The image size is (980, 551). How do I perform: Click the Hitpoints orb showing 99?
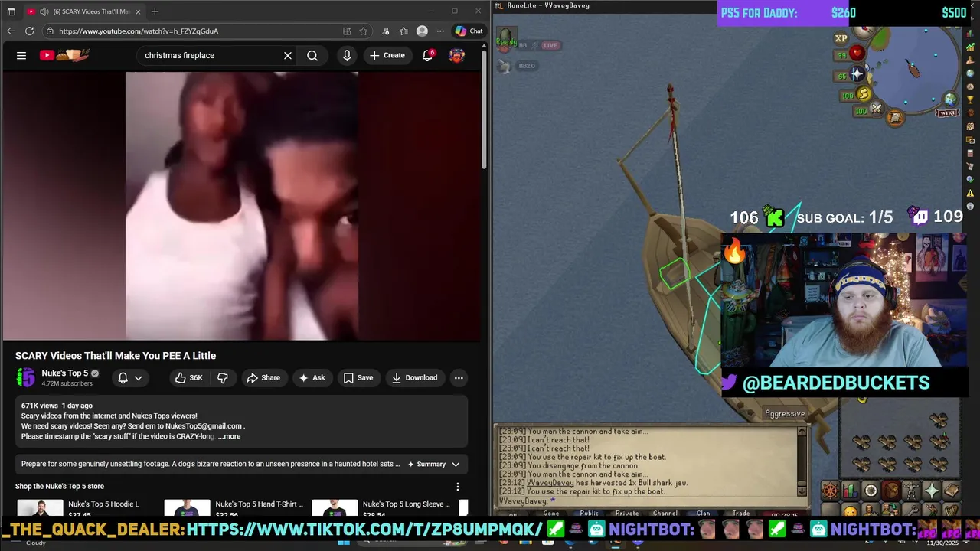pyautogui.click(x=851, y=54)
